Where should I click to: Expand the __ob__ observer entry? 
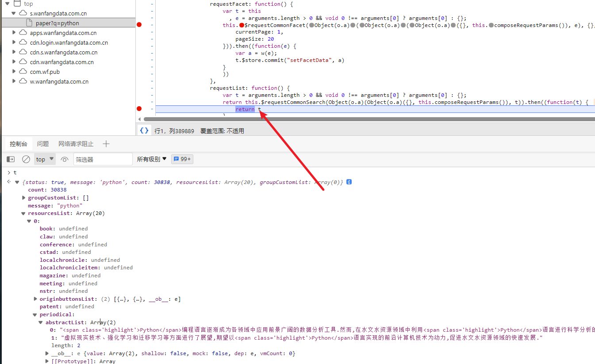pyautogui.click(x=47, y=353)
